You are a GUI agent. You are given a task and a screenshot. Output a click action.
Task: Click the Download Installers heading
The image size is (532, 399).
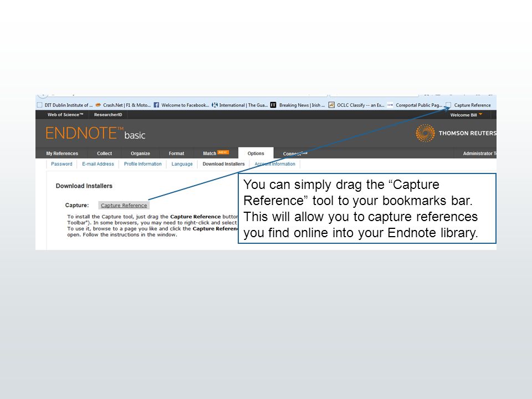pyautogui.click(x=84, y=186)
